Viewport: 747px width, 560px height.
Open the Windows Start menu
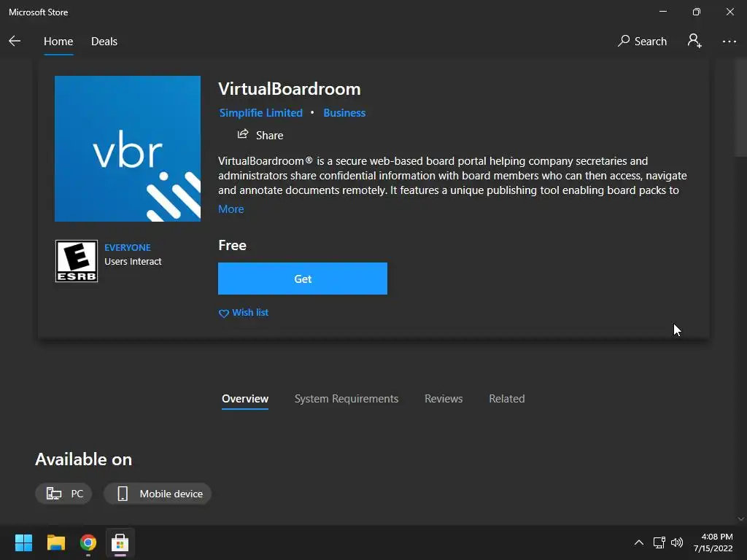[x=23, y=542]
